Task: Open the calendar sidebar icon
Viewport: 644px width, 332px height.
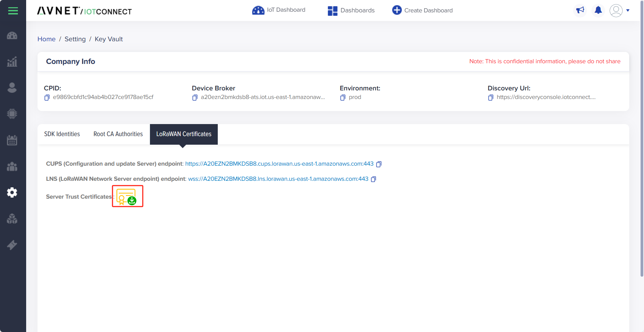Action: pos(12,140)
